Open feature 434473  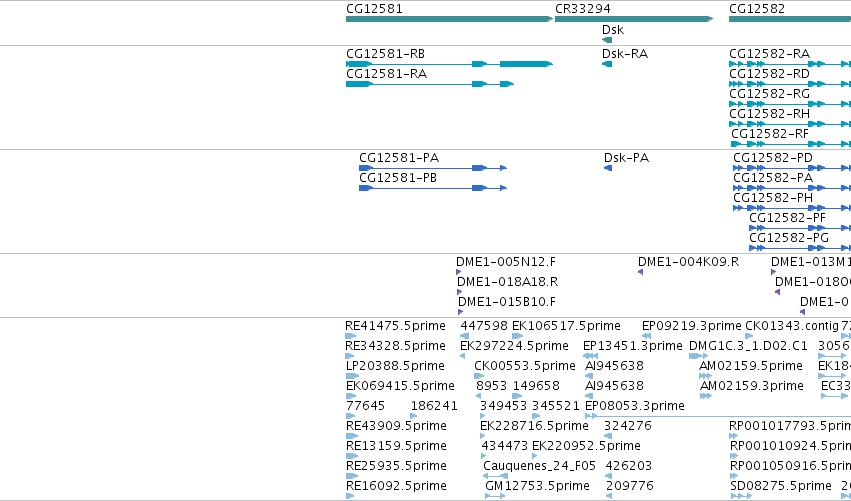pyautogui.click(x=504, y=446)
